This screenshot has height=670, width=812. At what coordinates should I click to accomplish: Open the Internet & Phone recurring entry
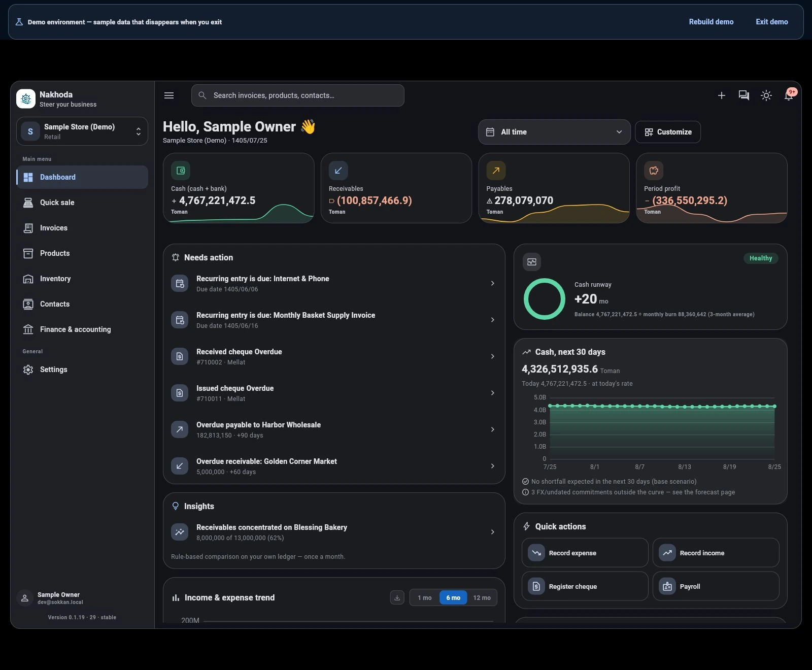[x=334, y=283]
